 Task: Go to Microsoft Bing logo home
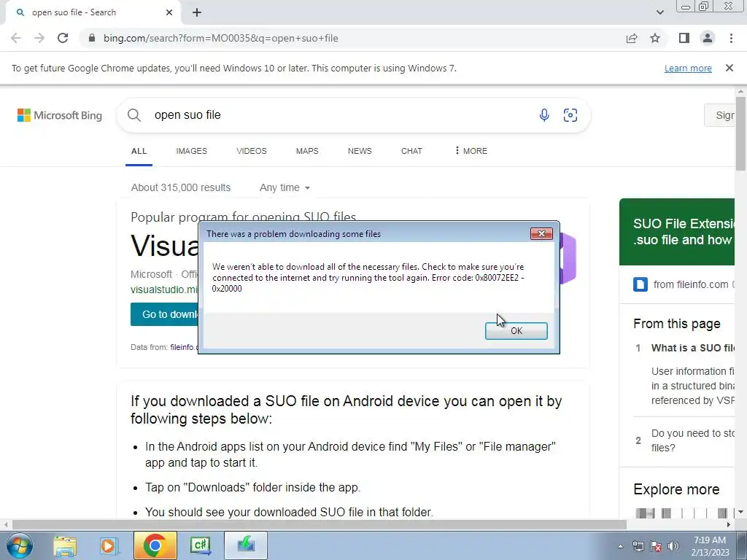point(60,115)
